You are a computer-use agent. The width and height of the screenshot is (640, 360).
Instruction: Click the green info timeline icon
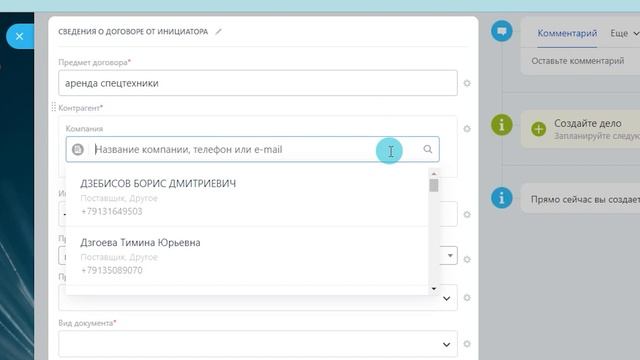tap(502, 124)
